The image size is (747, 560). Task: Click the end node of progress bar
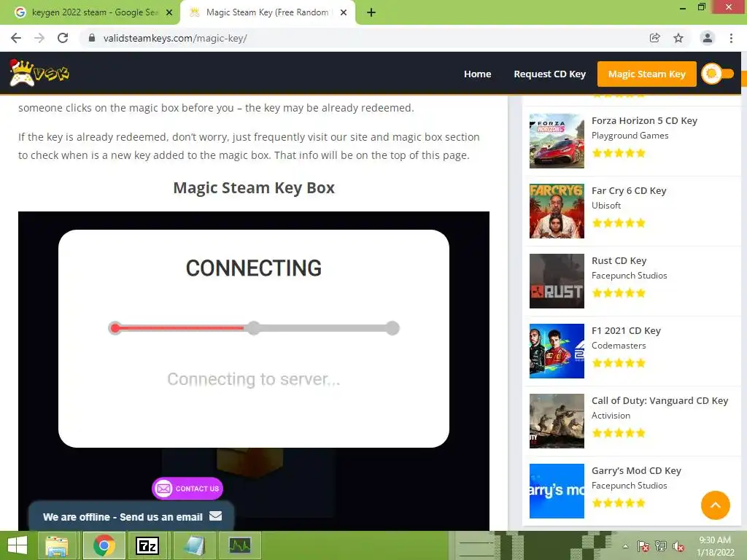pyautogui.click(x=392, y=328)
